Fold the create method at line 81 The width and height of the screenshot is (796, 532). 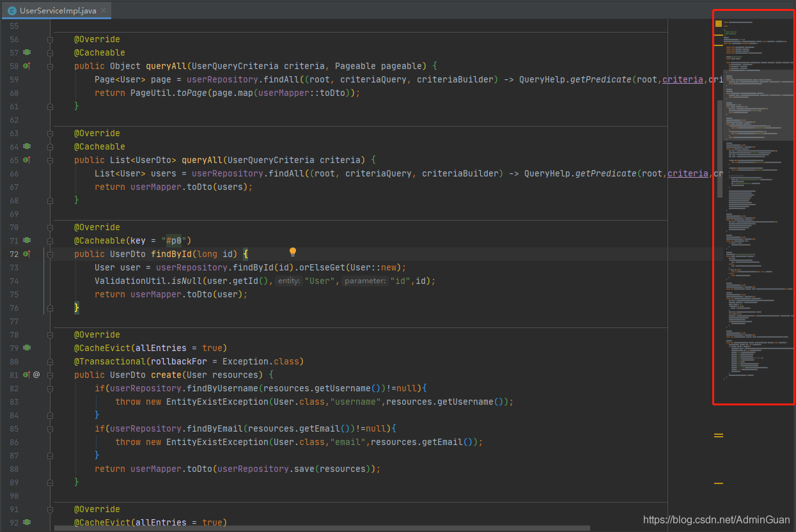click(x=50, y=375)
